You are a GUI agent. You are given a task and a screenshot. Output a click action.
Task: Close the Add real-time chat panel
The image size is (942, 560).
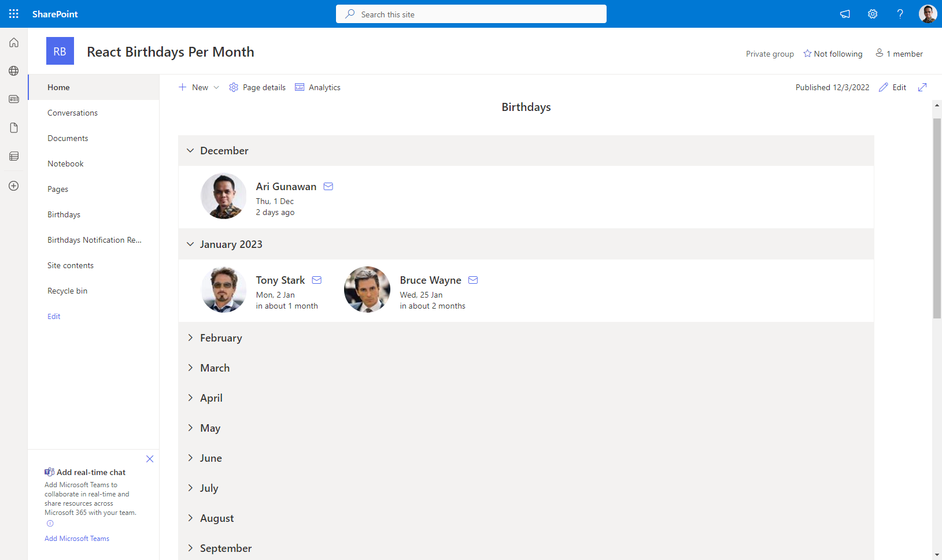click(x=150, y=459)
